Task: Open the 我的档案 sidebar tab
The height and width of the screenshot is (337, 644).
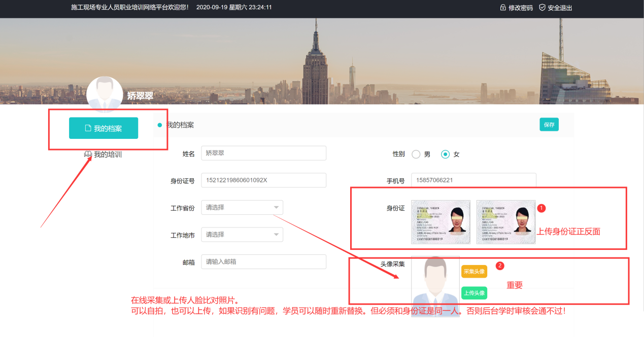Action: [104, 128]
